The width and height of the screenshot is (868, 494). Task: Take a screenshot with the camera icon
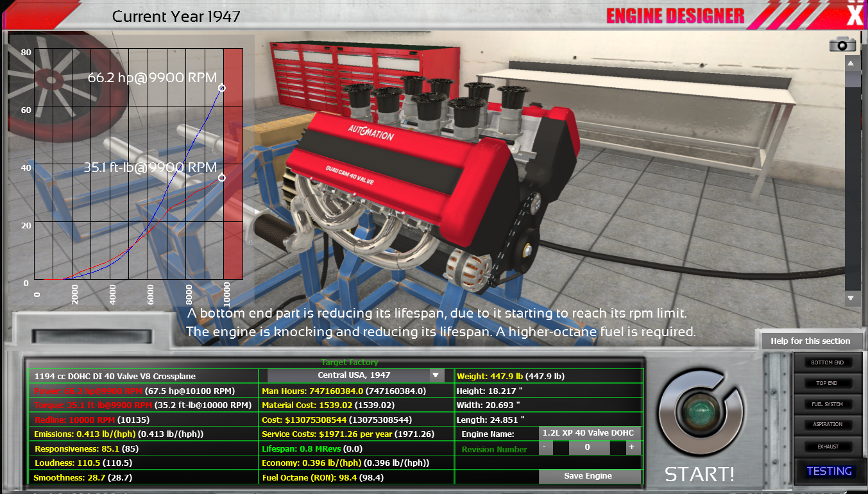tap(842, 44)
